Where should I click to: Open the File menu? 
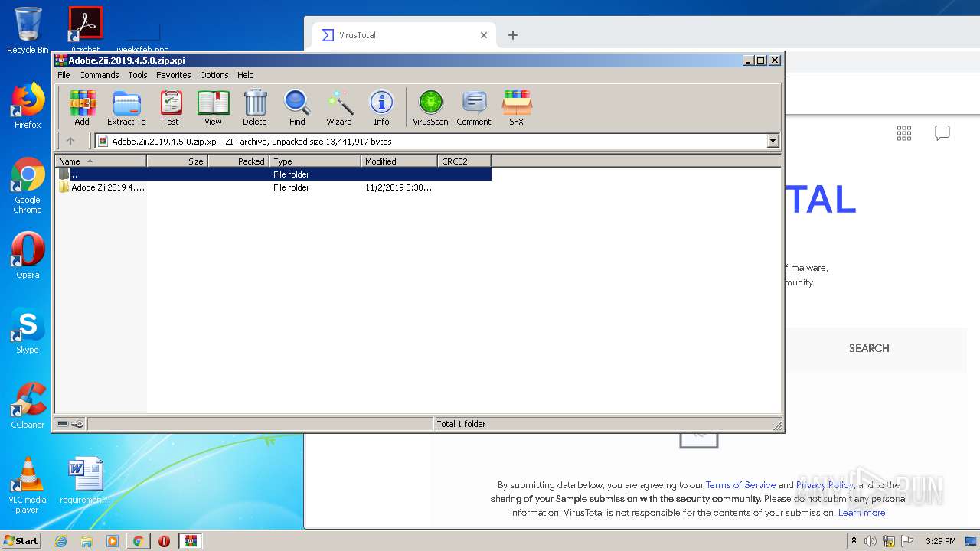(64, 75)
